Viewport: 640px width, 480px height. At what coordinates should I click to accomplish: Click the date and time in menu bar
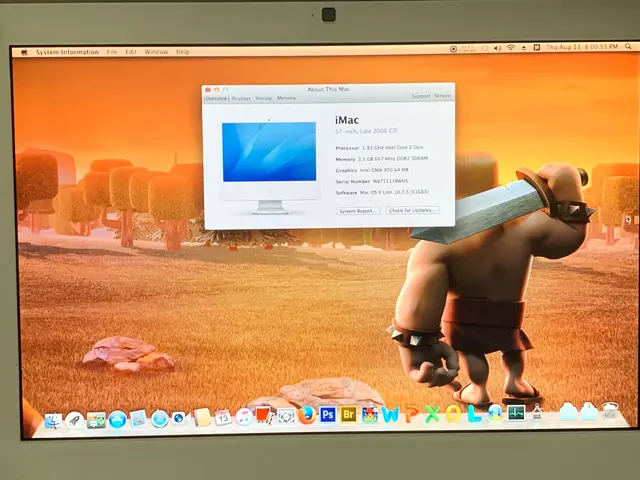(582, 47)
